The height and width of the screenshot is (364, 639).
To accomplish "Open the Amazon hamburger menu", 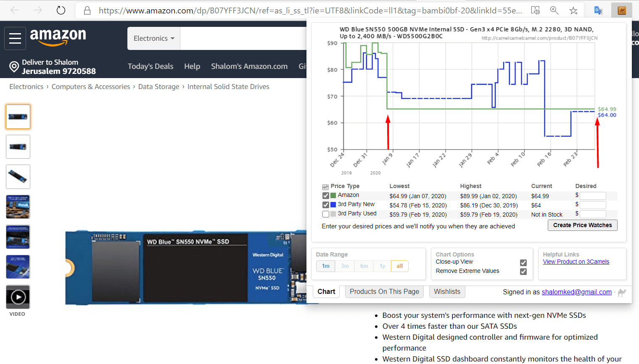I will pyautogui.click(x=15, y=38).
